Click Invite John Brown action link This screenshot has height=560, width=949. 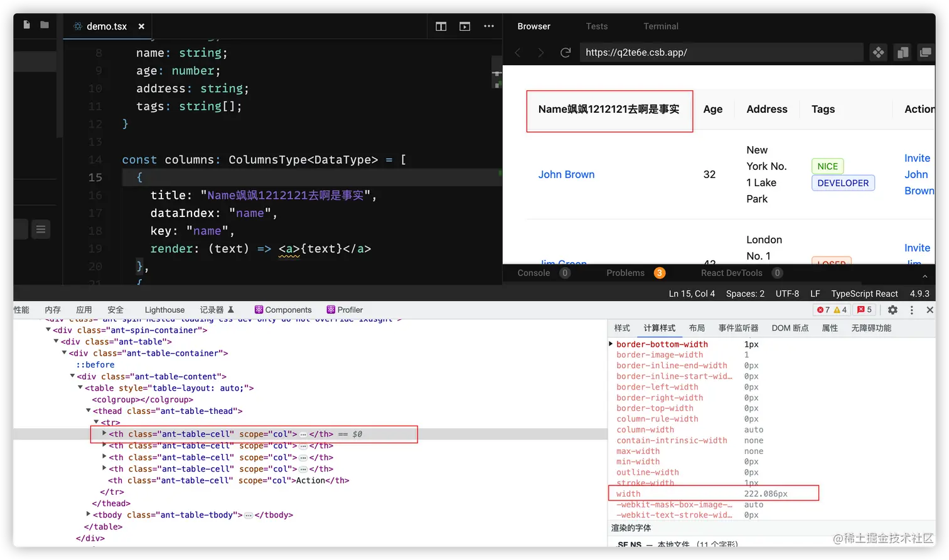pos(919,174)
